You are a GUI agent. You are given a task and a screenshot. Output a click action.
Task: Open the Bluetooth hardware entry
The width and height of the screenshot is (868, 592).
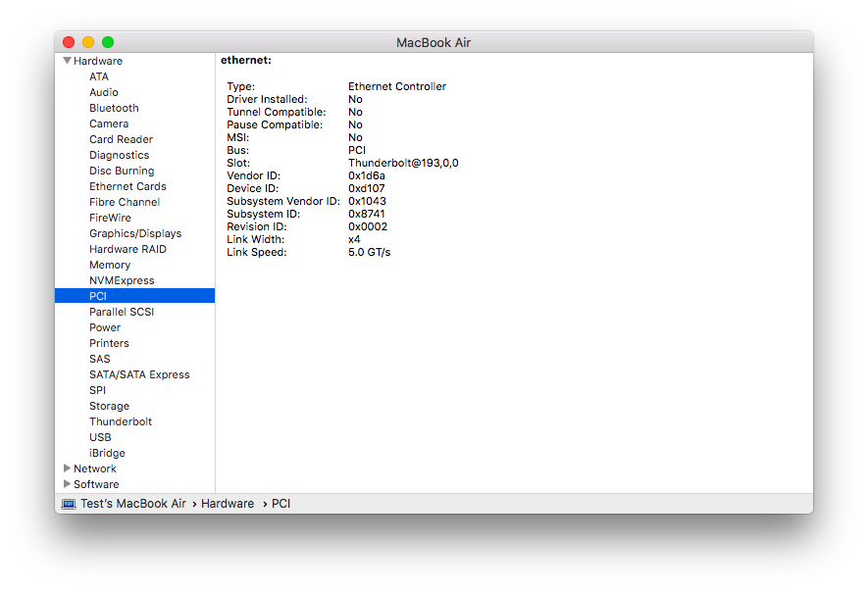pos(114,108)
